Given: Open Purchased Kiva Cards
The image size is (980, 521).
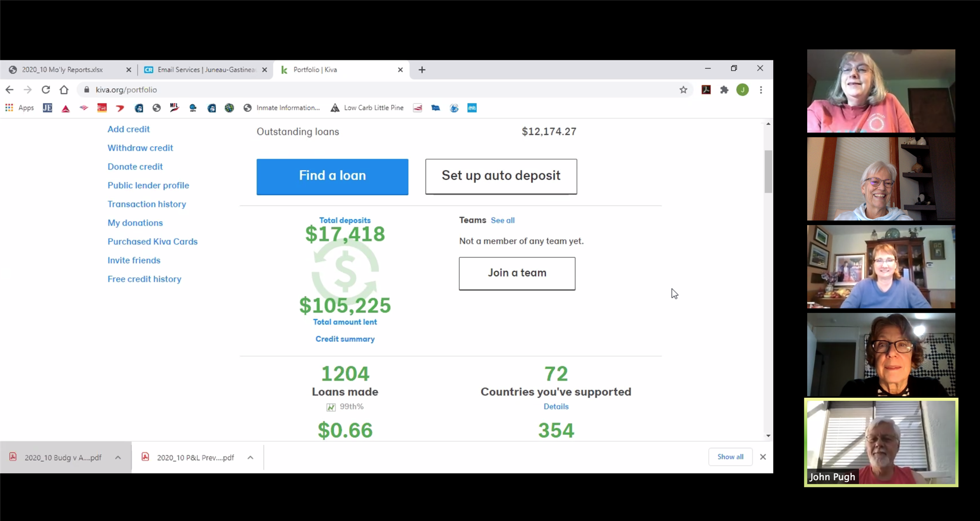Looking at the screenshot, I should coord(152,242).
